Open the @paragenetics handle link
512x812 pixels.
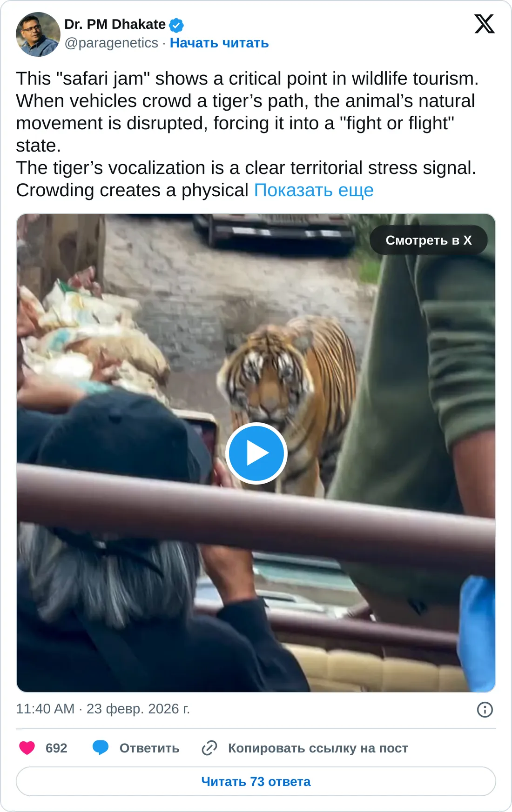coord(111,43)
